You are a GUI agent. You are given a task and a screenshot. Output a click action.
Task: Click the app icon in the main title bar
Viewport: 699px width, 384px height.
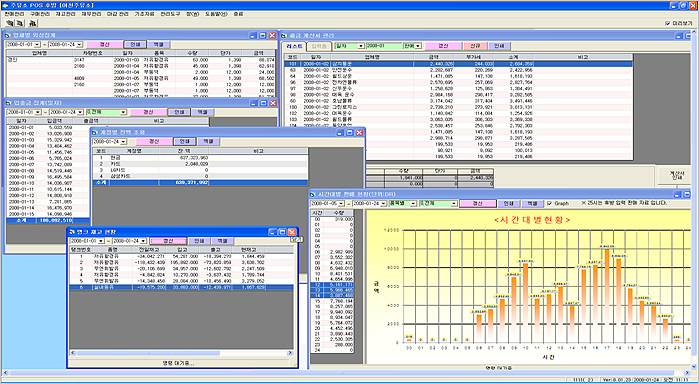point(5,6)
